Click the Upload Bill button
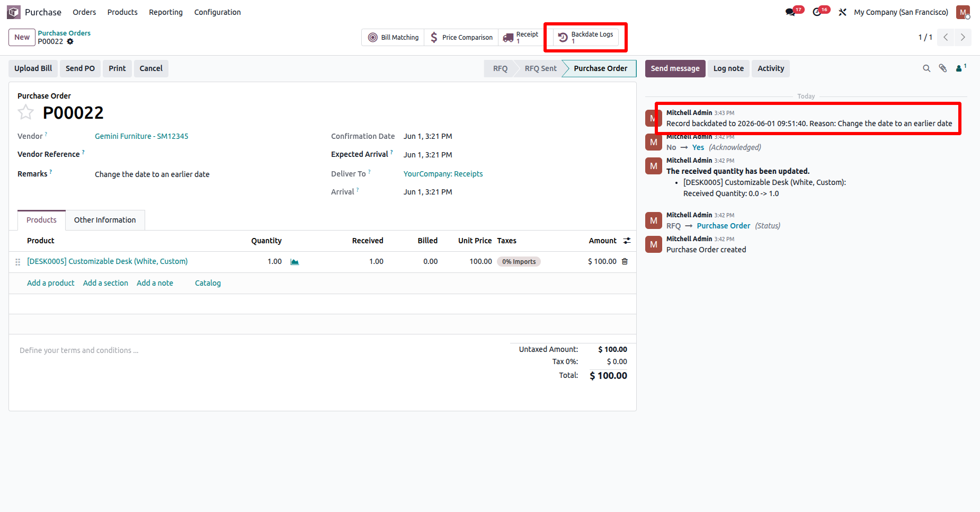This screenshot has height=512, width=980. click(x=33, y=68)
